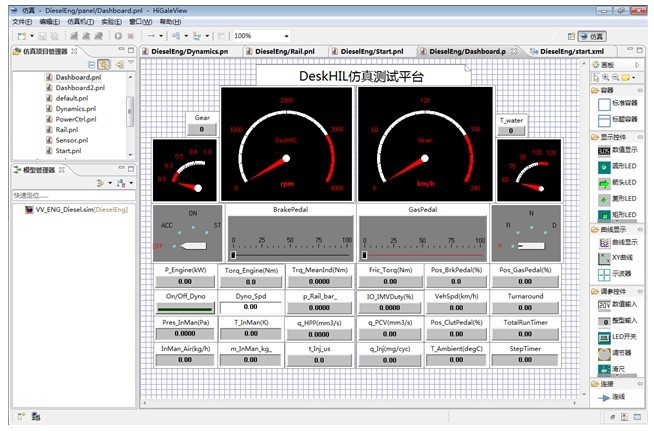Open the 编辑(E) menu
This screenshot has height=431, width=654.
(49, 22)
